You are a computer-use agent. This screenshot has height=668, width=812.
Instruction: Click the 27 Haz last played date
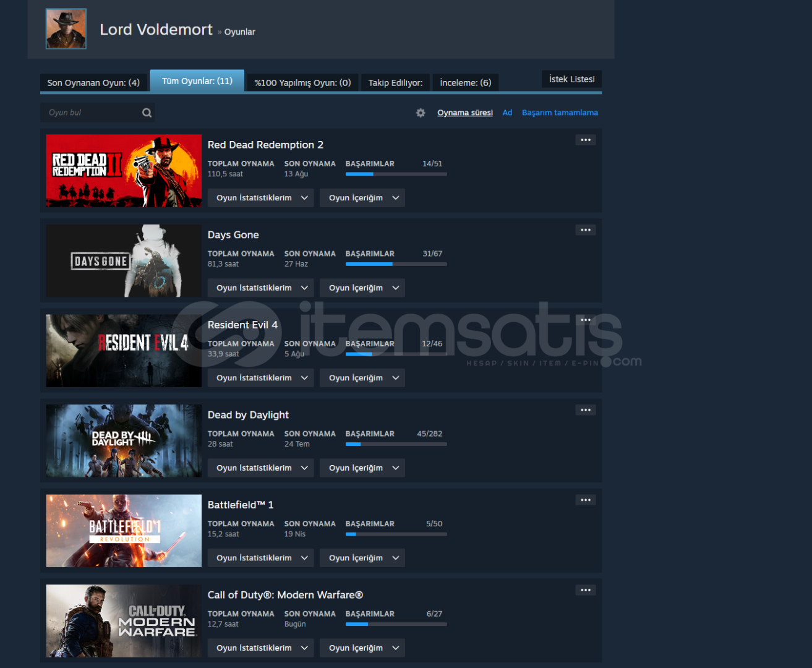296,264
